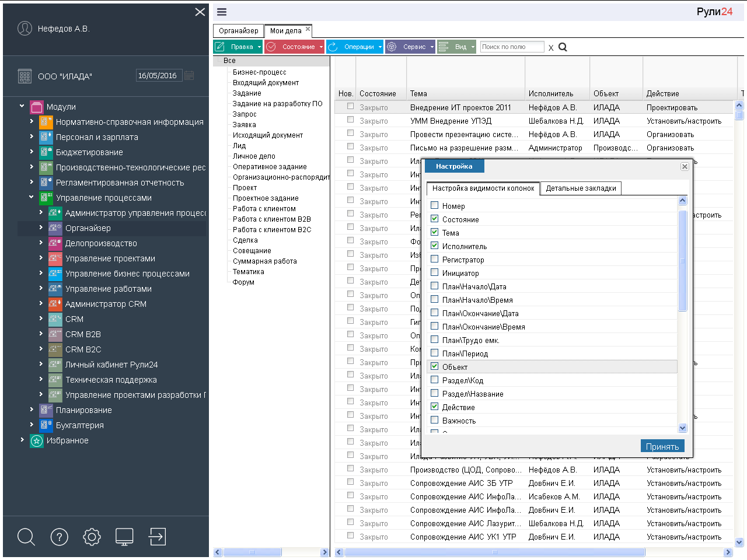Click the Вид list icon
The height and width of the screenshot is (560, 747).
pos(444,47)
